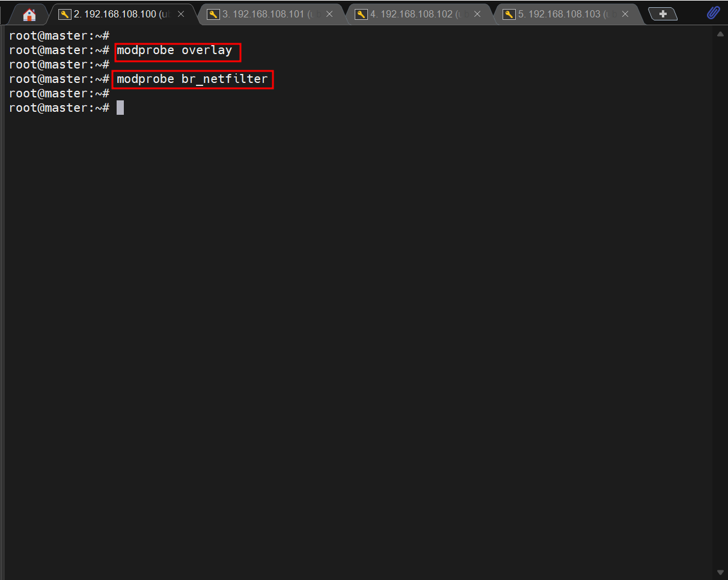Click the blue paperclip icon
This screenshot has width=728, height=580.
point(713,13)
